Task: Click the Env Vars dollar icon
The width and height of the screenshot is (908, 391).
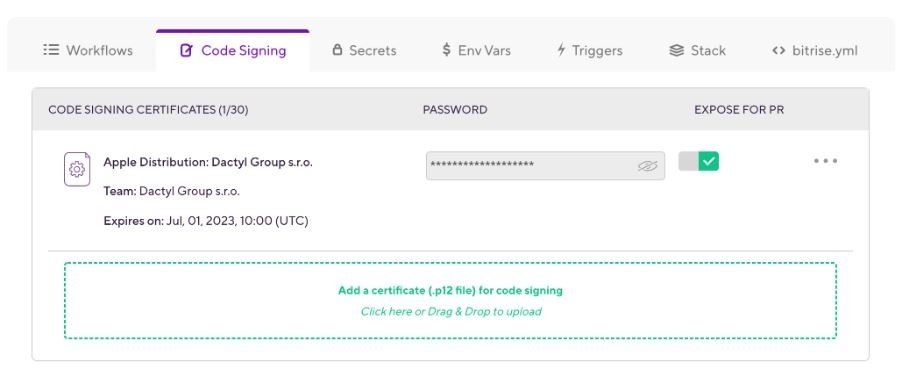Action: (446, 50)
